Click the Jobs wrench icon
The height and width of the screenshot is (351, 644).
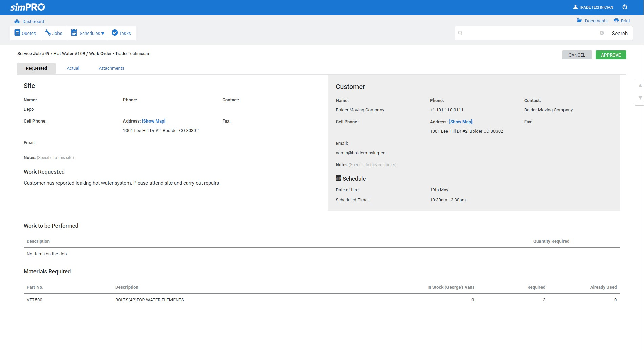point(48,32)
